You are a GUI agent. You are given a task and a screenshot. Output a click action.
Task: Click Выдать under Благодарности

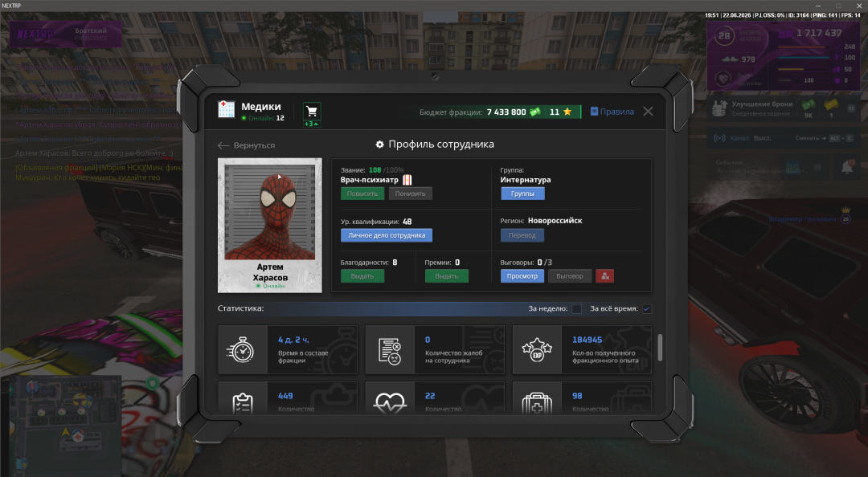[362, 276]
